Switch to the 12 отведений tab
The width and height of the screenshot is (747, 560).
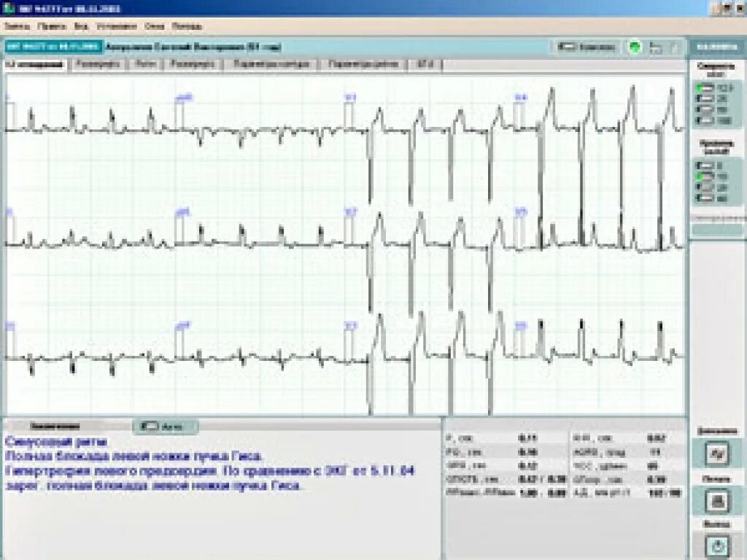click(x=36, y=64)
